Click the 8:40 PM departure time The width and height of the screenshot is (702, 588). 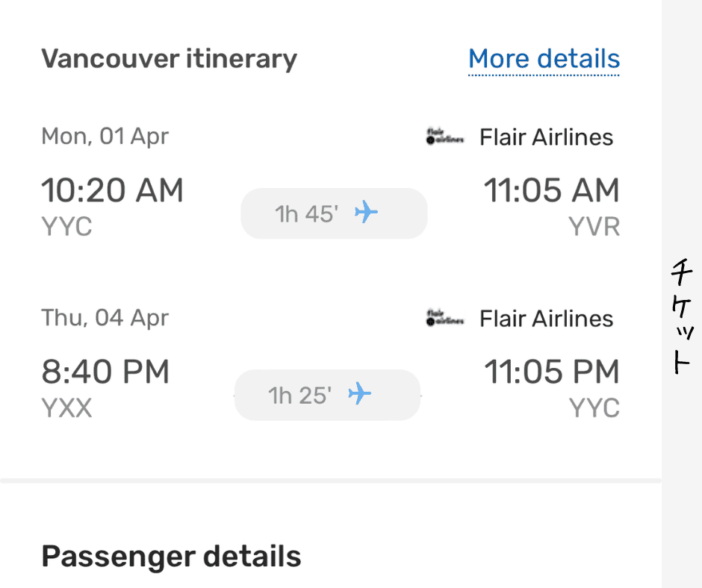pos(105,372)
